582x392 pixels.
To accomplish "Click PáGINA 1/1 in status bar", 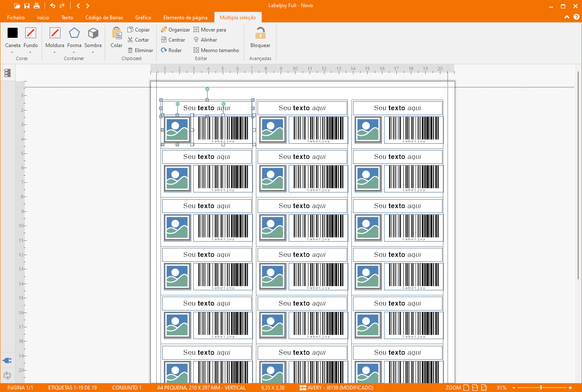I will (x=20, y=388).
